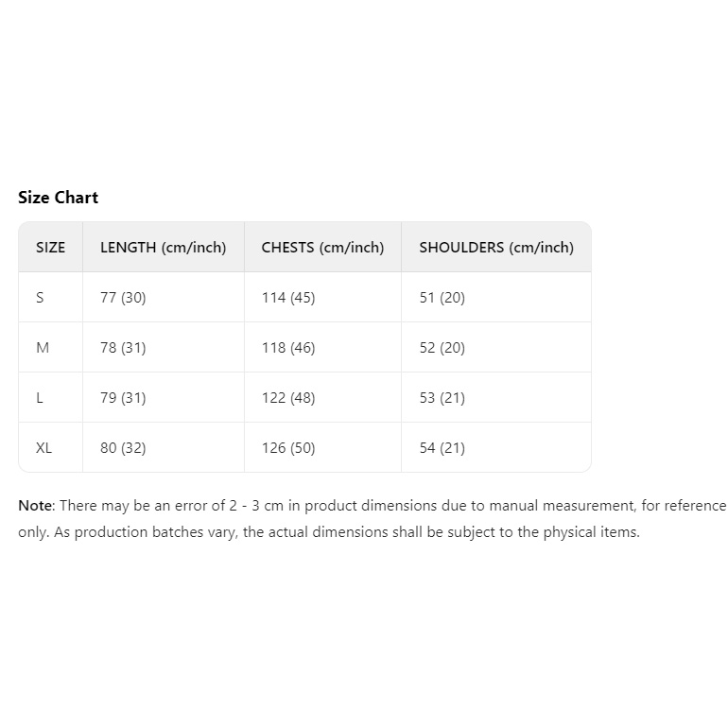Image resolution: width=728 pixels, height=728 pixels.
Task: Click the 77 (30) length cell
Action: point(123,297)
